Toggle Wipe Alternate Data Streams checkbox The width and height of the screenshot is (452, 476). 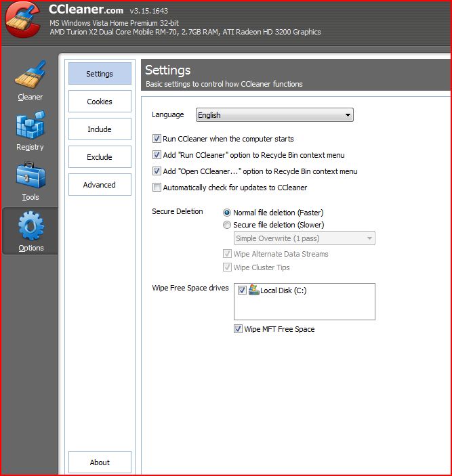click(227, 253)
